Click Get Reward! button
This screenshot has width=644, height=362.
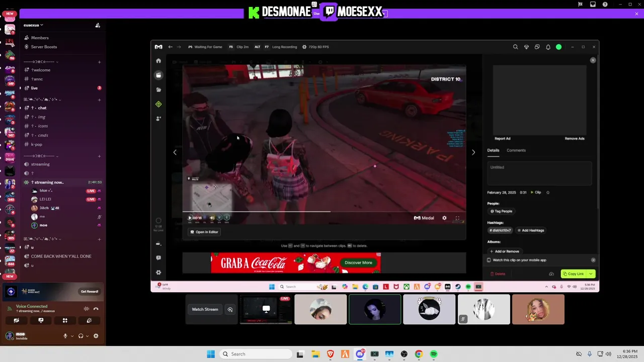[90, 292]
